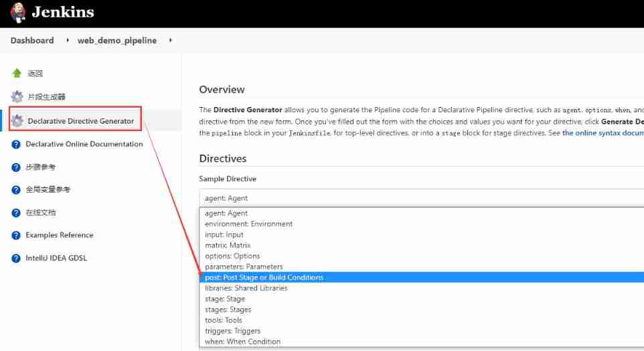Open the IntelliJ IDEA GDSL link
Screen dimensions: 644x351
(56, 258)
